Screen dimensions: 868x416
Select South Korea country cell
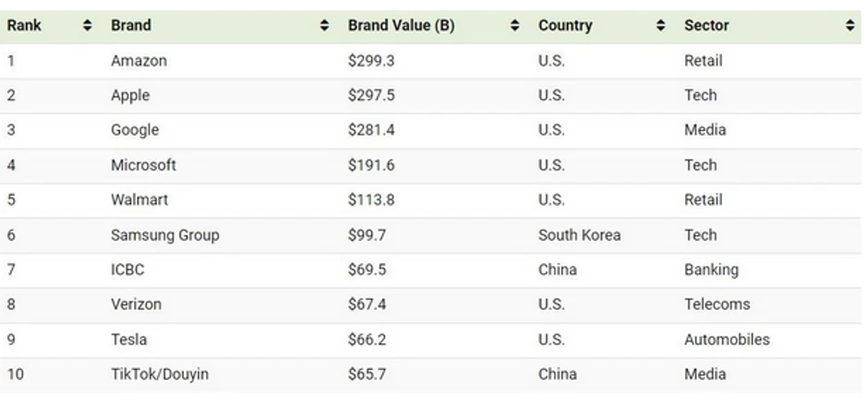click(x=580, y=235)
